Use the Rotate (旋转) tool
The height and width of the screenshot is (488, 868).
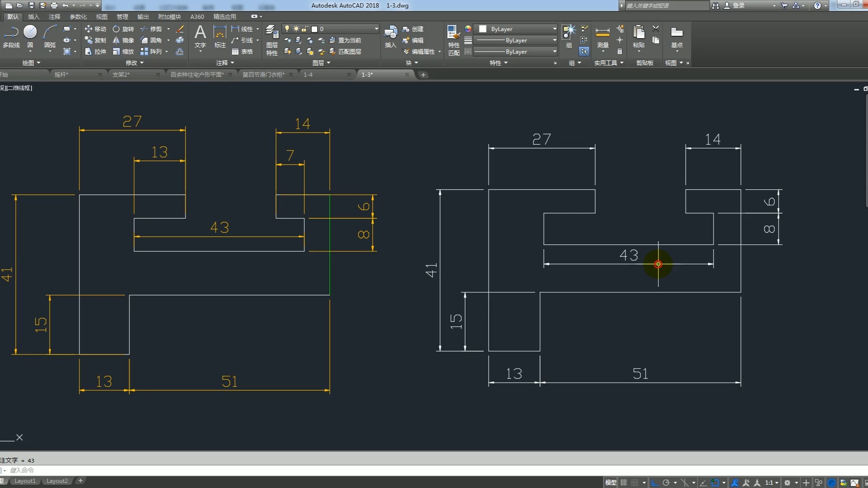pos(123,29)
